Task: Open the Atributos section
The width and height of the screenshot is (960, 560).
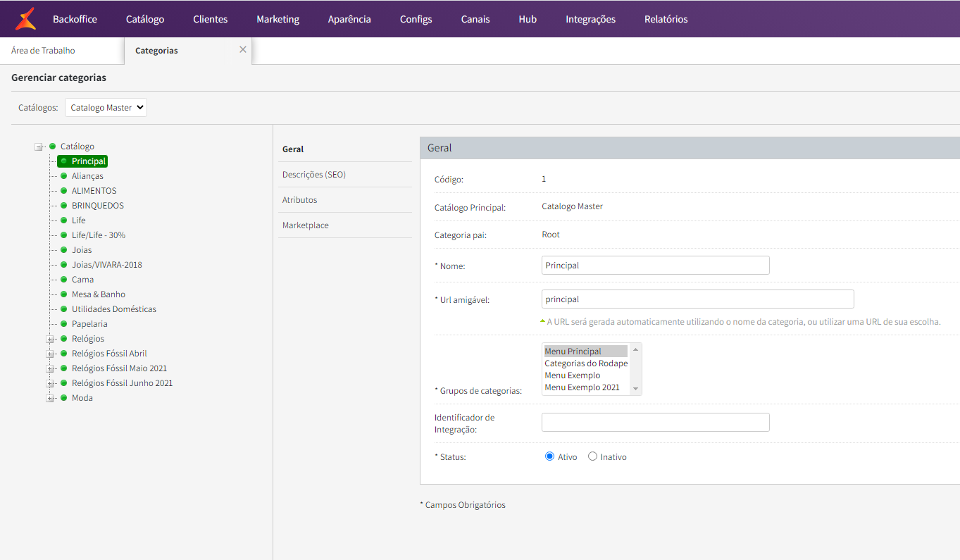Action: (300, 200)
